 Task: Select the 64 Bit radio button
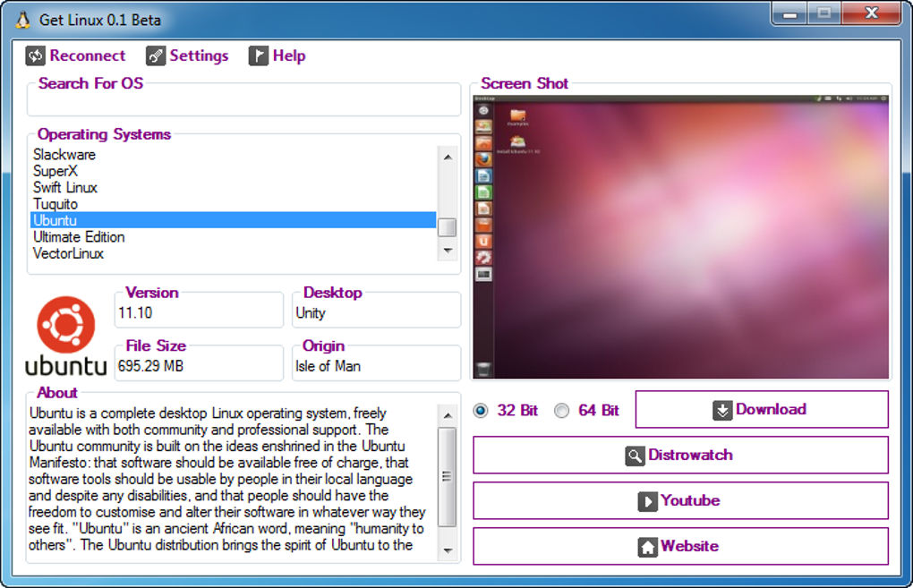click(562, 411)
